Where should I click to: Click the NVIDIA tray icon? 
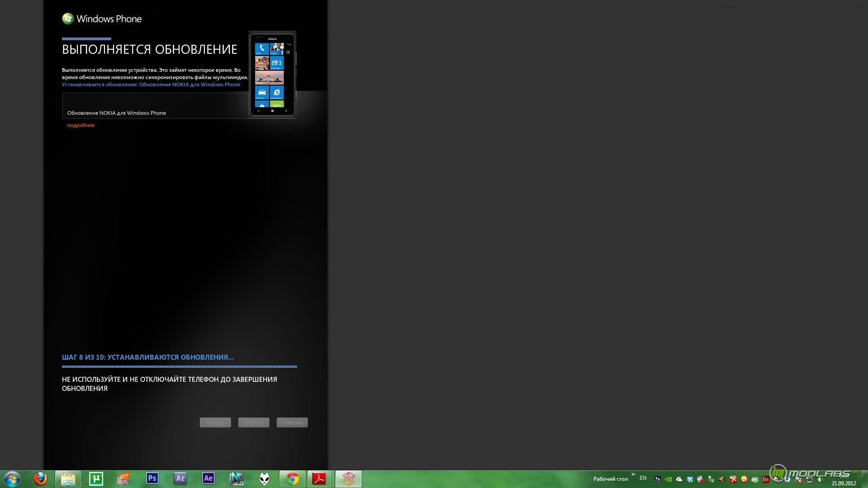click(x=668, y=479)
